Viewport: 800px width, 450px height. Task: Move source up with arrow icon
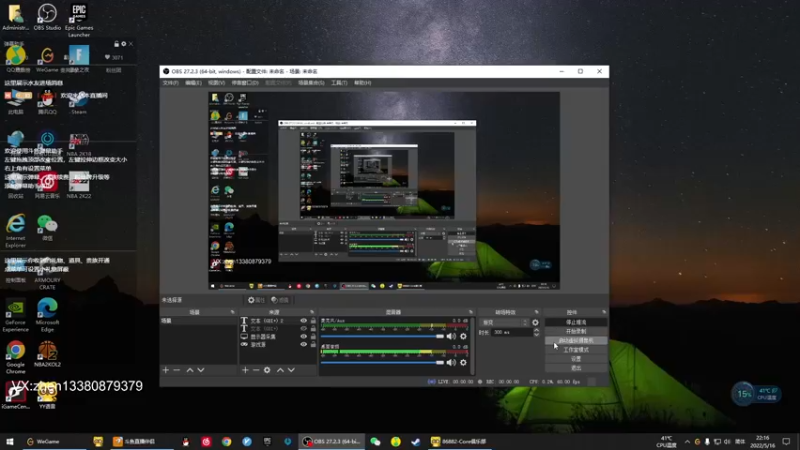pos(280,370)
